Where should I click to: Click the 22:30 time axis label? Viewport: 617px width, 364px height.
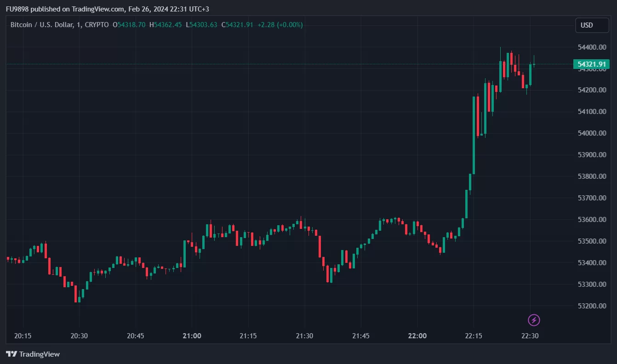(530, 336)
